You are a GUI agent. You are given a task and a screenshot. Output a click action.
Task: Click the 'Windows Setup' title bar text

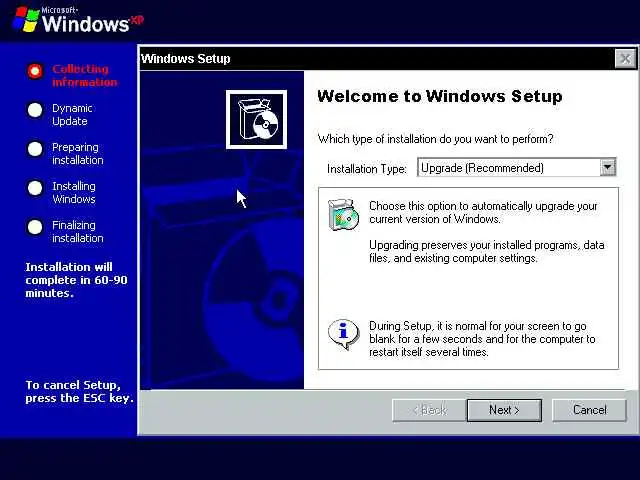pos(186,59)
